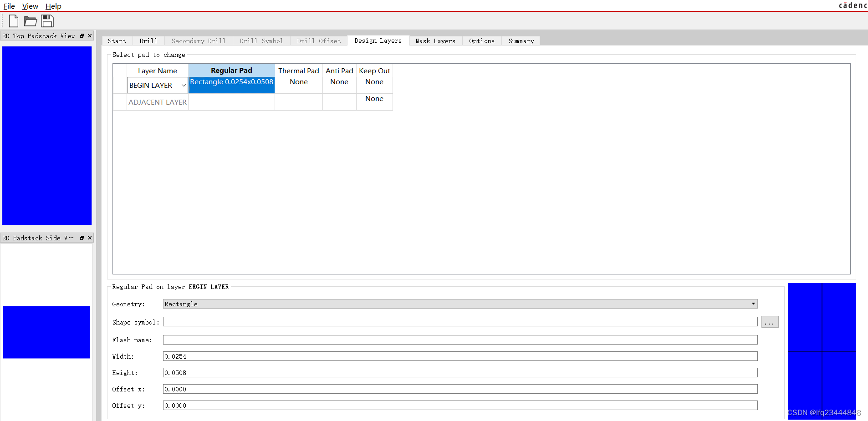Screen dimensions: 868x421
Task: Click Thermal Pad None cell for BEGIN LAYER
Action: point(299,85)
